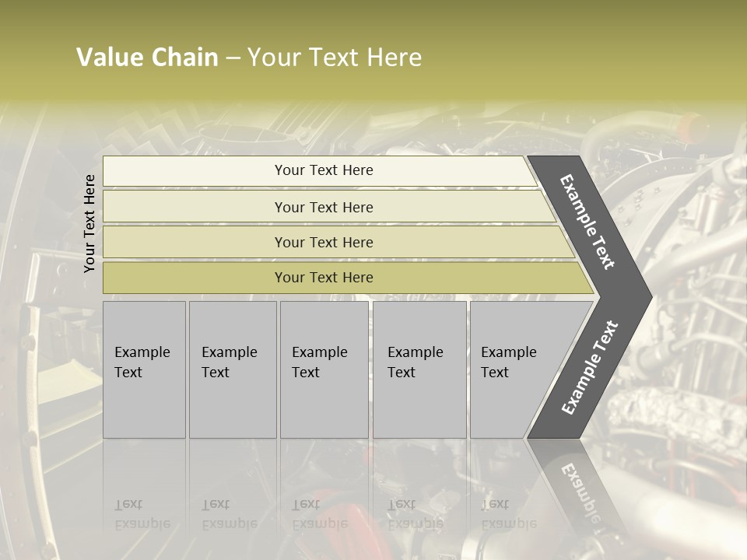Click the first gray 'Example Text' box on left
This screenshot has width=747, height=560.
coord(144,369)
